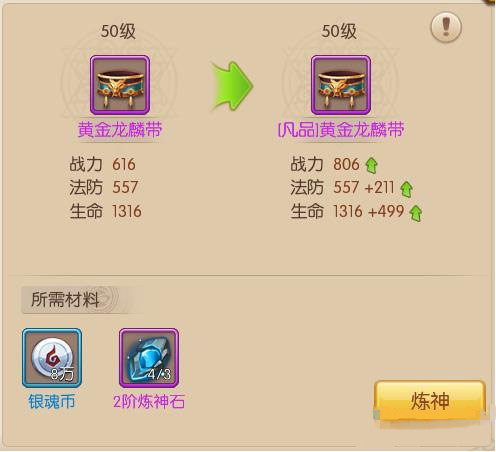This screenshot has width=496, height=452.
Task: Select the original 黄金龙麟带 belt icon
Action: tap(120, 85)
